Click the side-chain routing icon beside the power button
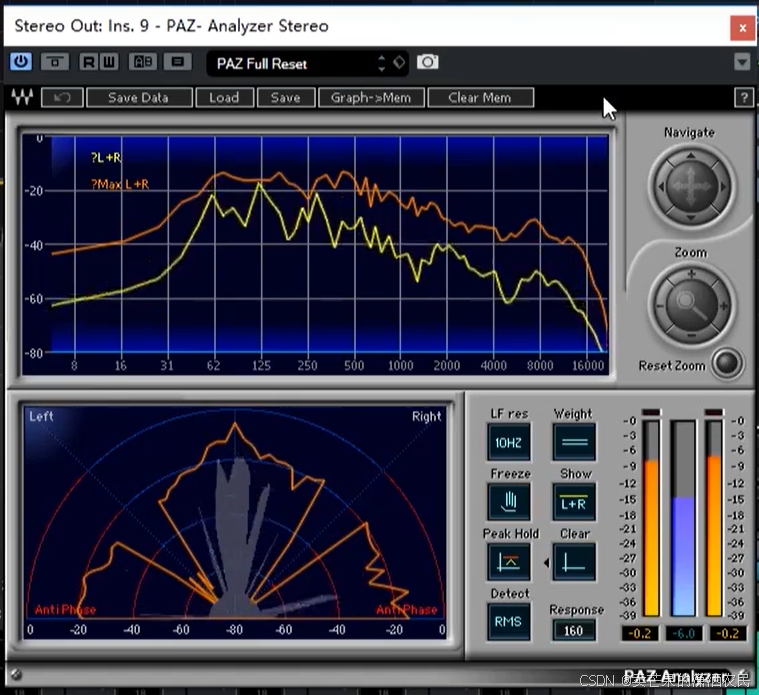 pos(55,62)
